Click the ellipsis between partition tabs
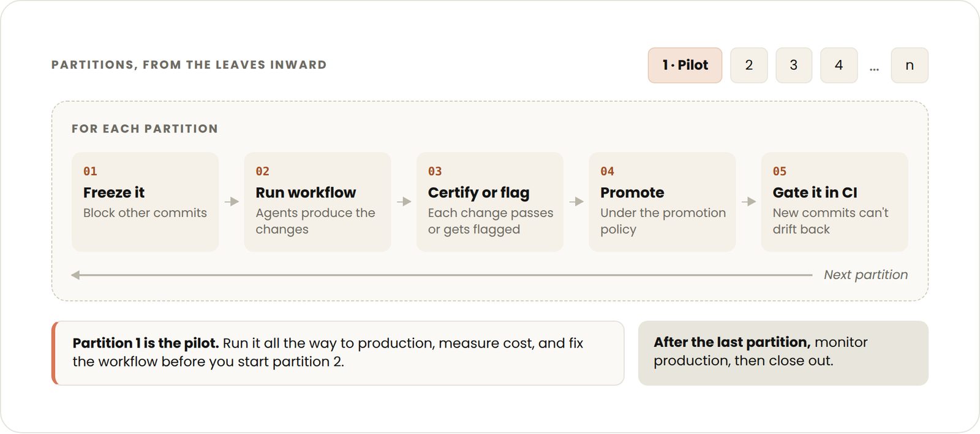The width and height of the screenshot is (980, 434). (x=874, y=67)
